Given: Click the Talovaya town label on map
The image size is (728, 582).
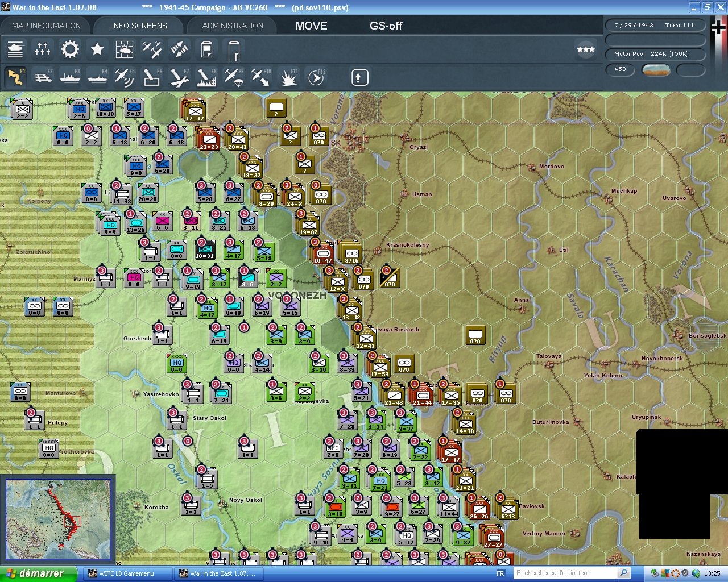Looking at the screenshot, I should tap(549, 356).
